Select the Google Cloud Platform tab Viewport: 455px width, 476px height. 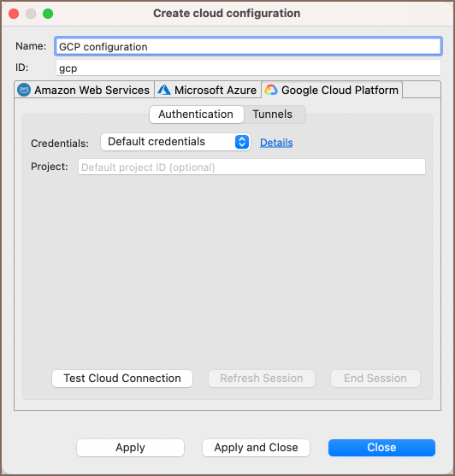point(332,90)
